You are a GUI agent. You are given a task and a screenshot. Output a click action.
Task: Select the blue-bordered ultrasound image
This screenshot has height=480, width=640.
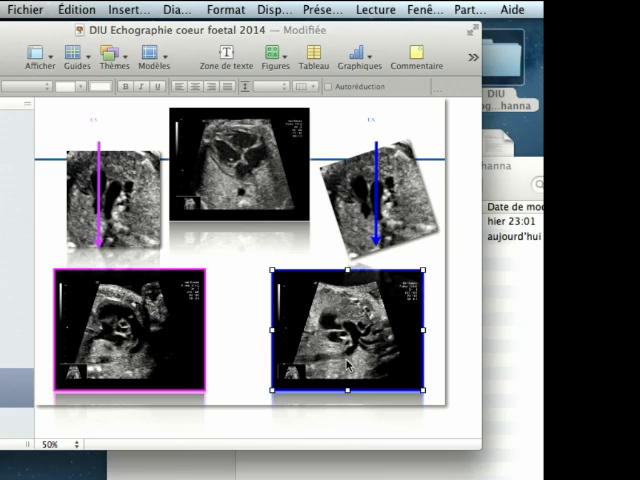click(348, 330)
